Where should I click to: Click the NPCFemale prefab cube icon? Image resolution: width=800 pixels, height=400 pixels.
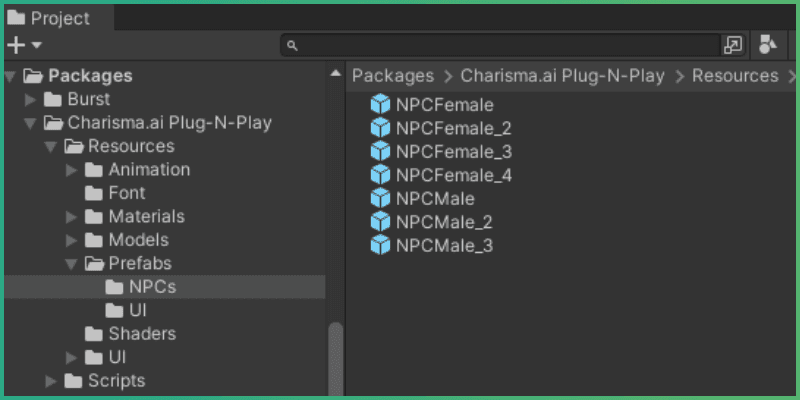tap(380, 104)
